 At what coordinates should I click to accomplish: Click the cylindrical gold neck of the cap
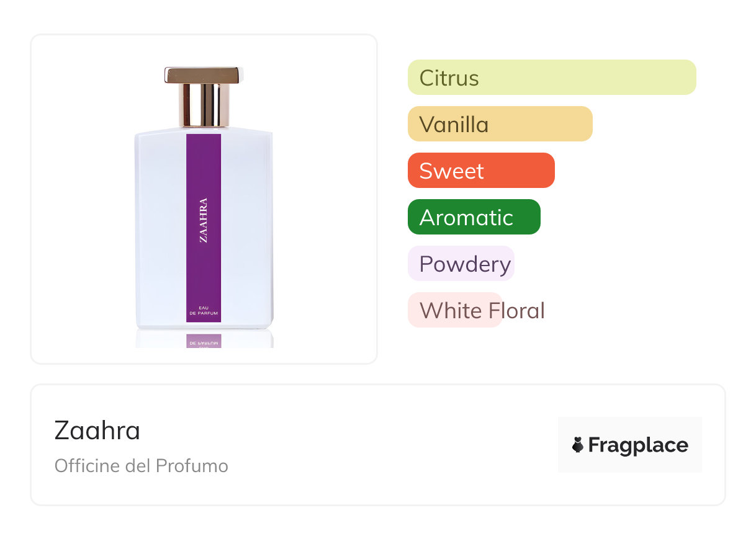pos(204,105)
